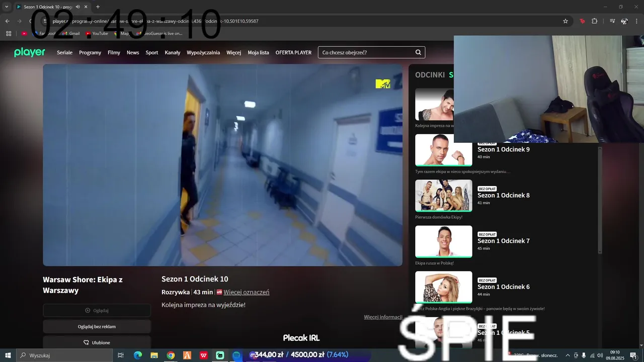Expand the Więcej navigation menu
The height and width of the screenshot is (362, 644).
pos(234,52)
